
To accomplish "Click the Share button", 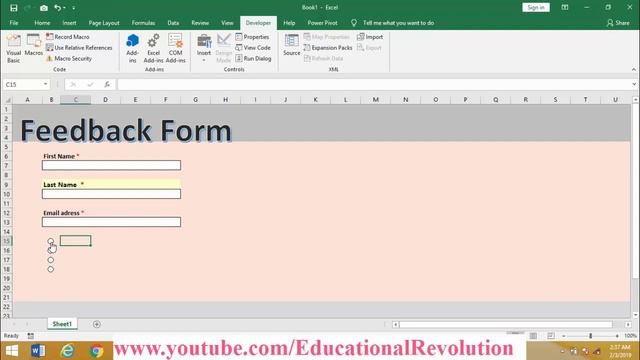I will click(x=618, y=23).
